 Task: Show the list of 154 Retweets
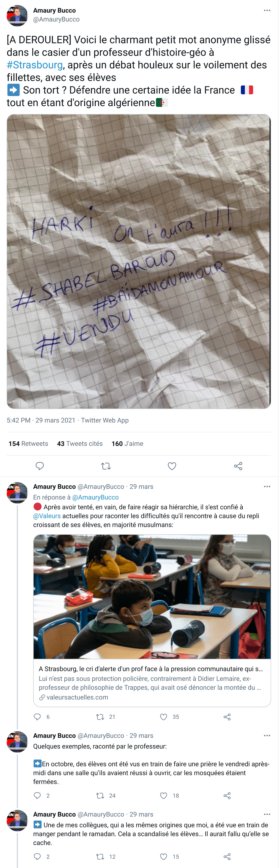[28, 443]
